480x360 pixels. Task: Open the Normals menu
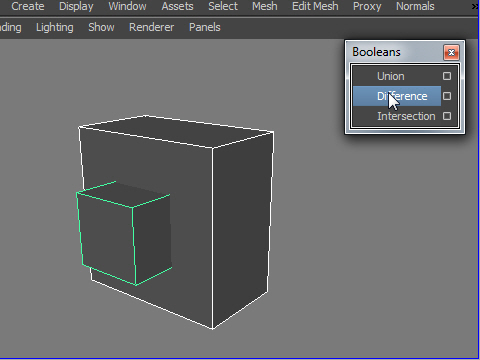(415, 6)
